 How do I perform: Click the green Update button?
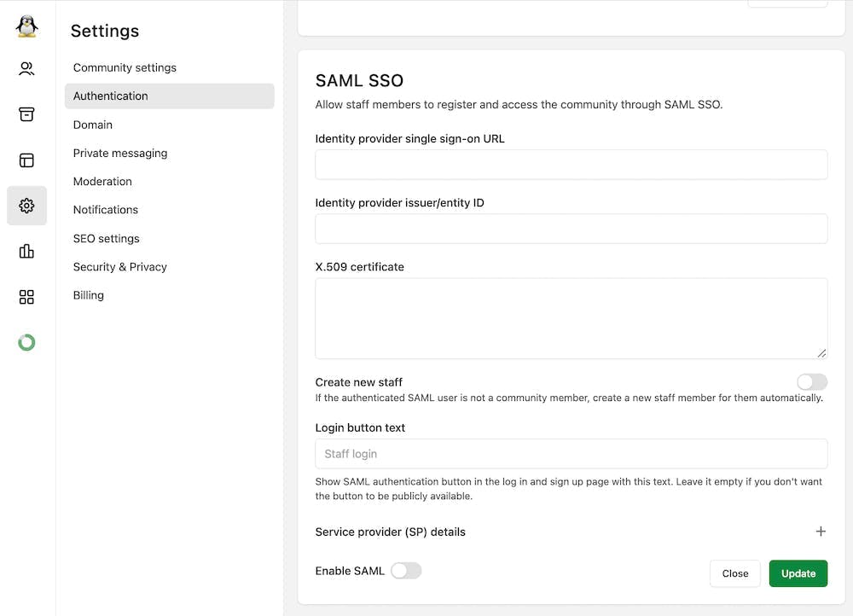[798, 573]
